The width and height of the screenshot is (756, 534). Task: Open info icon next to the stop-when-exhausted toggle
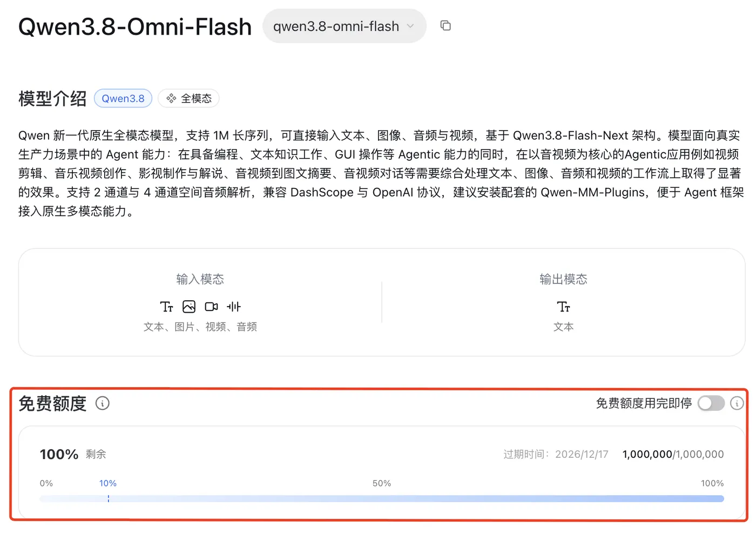[737, 403]
